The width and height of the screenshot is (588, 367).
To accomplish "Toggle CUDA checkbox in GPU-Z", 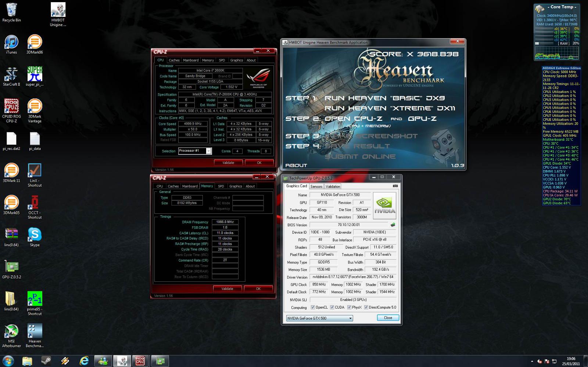I will 332,307.
